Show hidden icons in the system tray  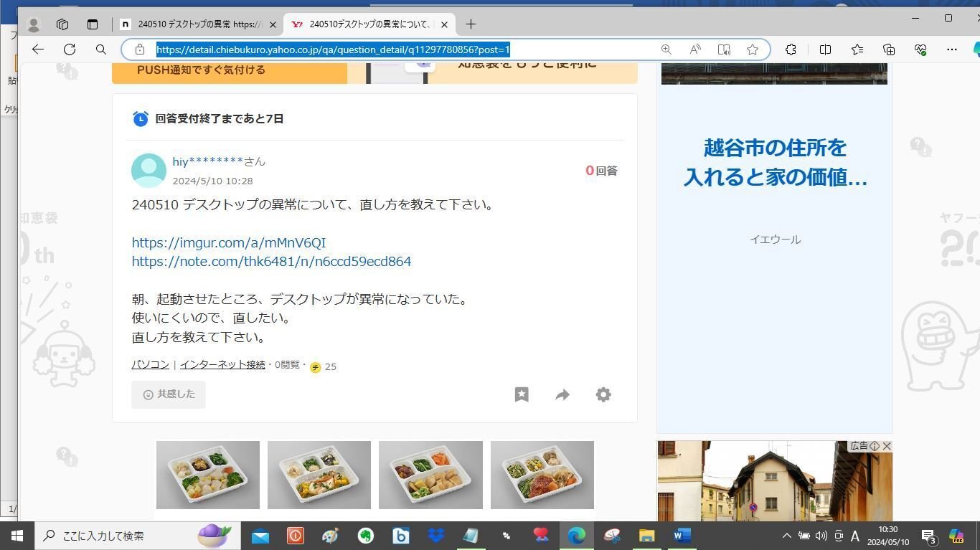(x=786, y=535)
